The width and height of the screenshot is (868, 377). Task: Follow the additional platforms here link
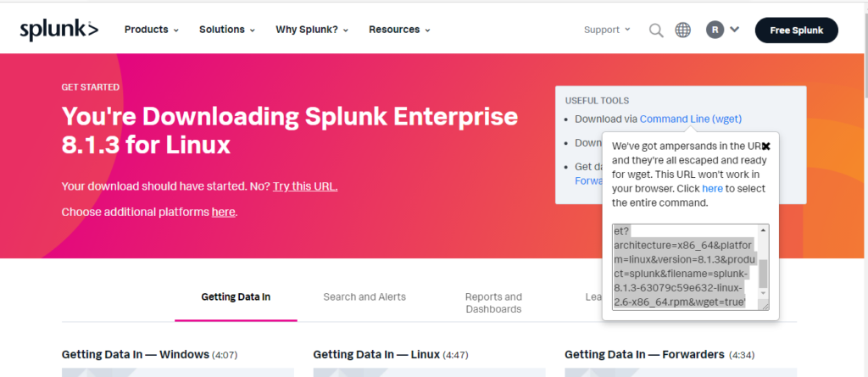224,212
